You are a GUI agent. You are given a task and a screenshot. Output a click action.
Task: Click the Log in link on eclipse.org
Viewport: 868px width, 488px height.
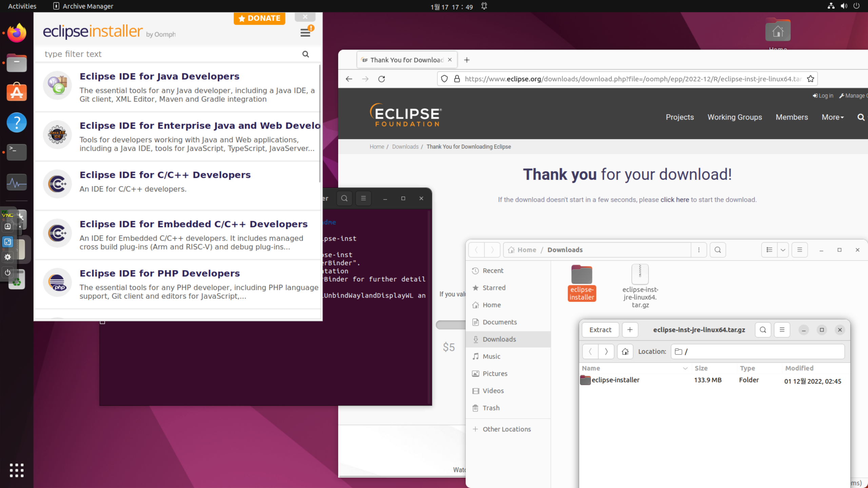823,96
